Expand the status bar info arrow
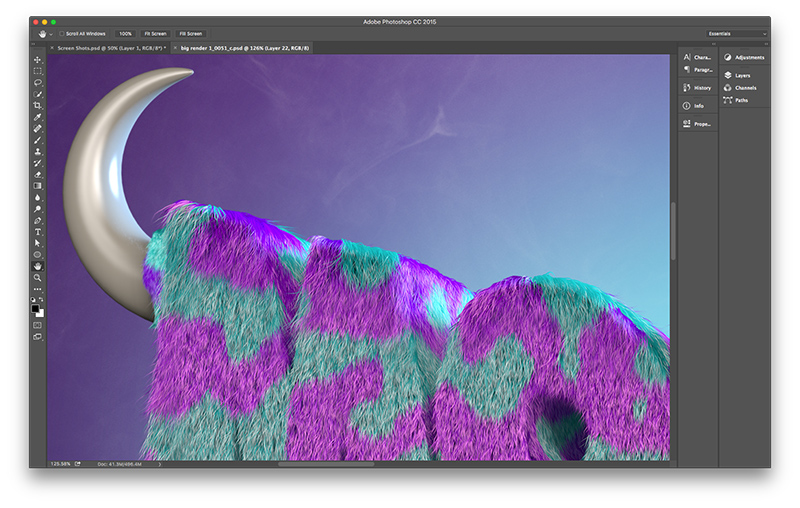Image resolution: width=800 pixels, height=508 pixels. pyautogui.click(x=159, y=464)
